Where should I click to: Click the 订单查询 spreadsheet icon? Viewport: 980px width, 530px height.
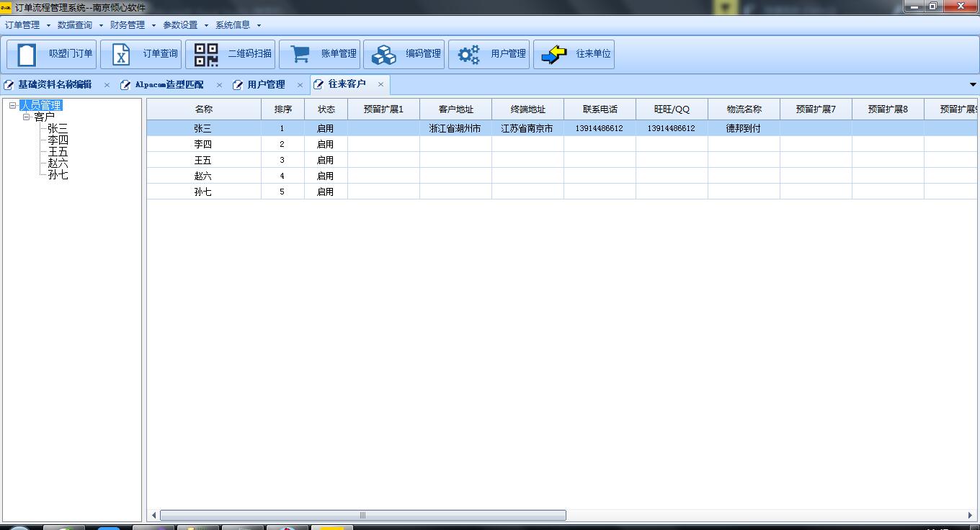click(121, 55)
